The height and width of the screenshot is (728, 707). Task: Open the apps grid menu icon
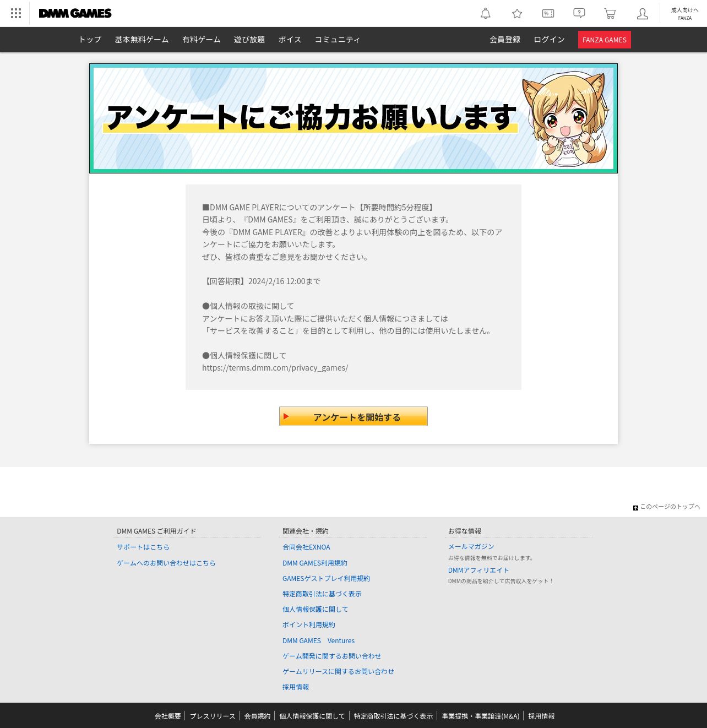[16, 13]
